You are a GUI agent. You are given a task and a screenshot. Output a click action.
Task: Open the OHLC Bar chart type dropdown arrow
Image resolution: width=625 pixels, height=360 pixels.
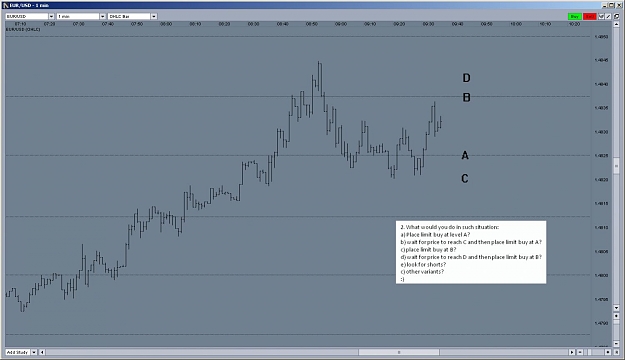click(x=154, y=16)
